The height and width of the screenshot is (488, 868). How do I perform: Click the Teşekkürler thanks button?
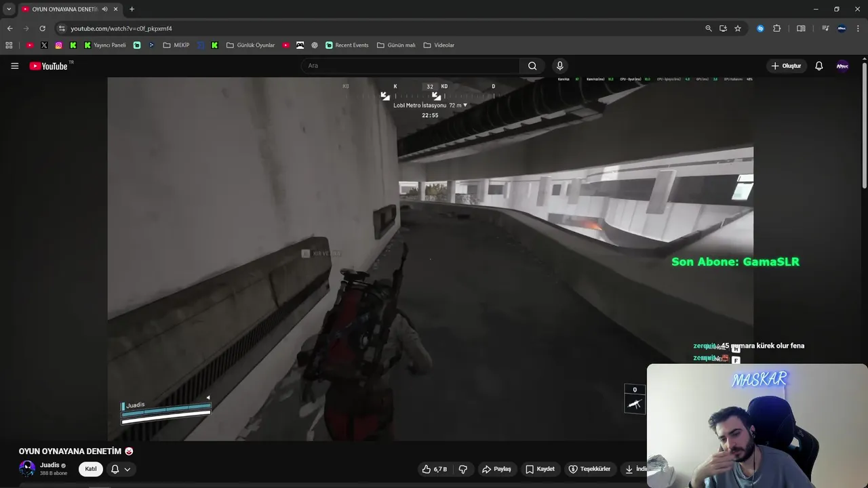click(589, 469)
